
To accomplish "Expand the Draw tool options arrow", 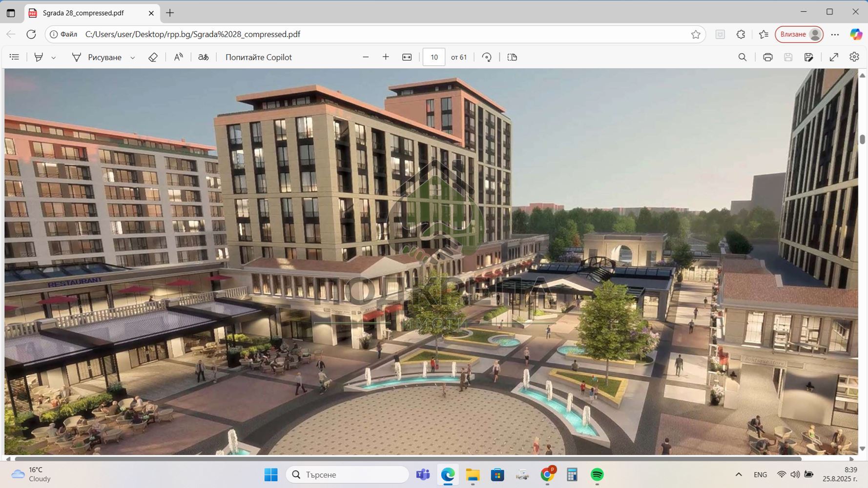I will [132, 58].
